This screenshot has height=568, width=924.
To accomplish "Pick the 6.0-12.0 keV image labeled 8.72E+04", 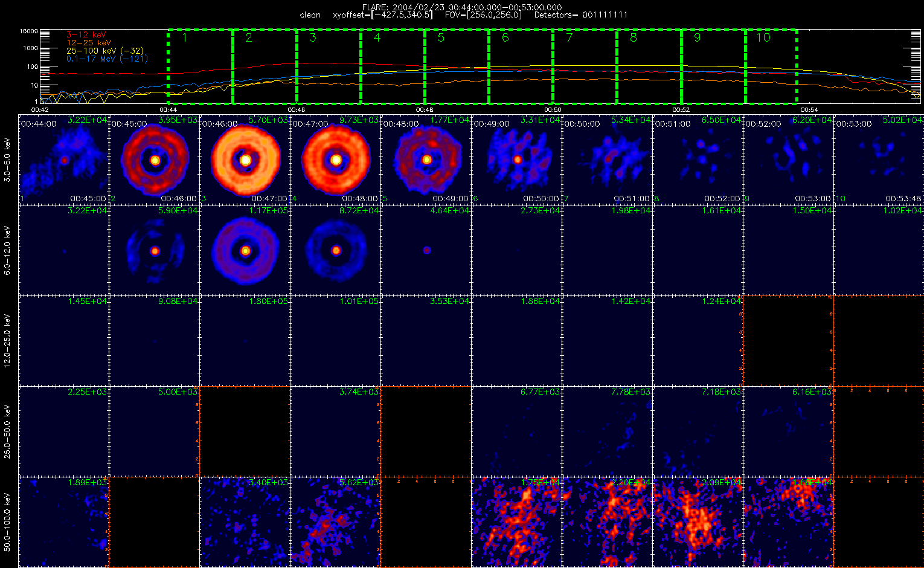I will (336, 250).
